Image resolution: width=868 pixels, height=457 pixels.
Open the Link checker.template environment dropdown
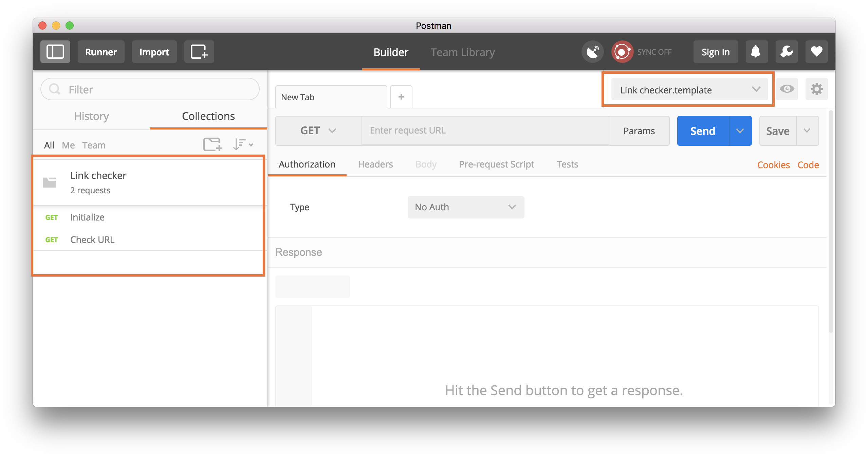click(x=689, y=90)
